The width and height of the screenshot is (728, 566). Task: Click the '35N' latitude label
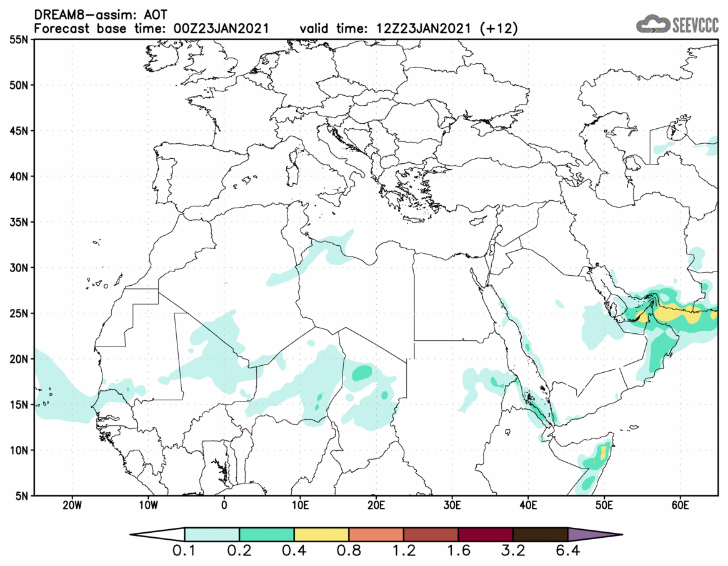(x=19, y=222)
